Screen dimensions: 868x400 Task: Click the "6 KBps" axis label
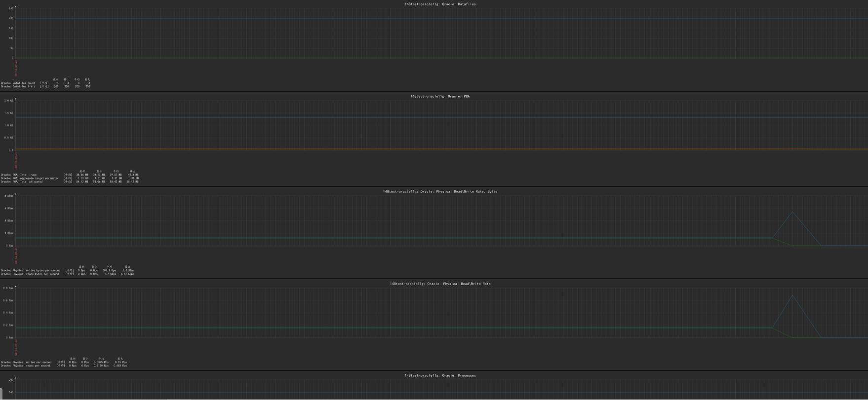(9, 208)
